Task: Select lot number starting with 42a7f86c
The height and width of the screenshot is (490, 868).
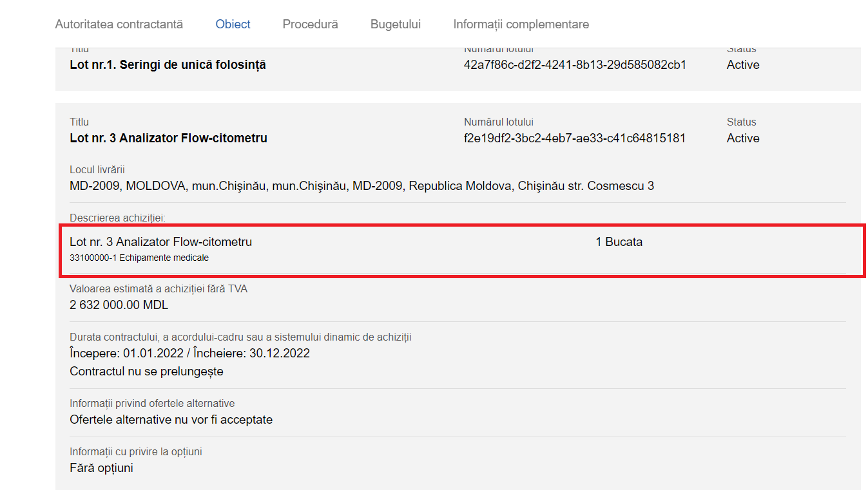Action: pos(575,65)
